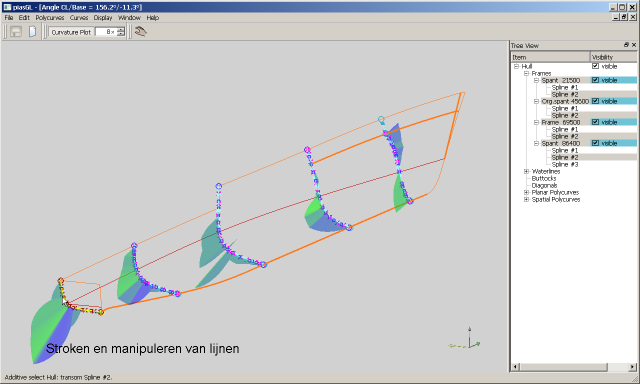Click the Curvature Plot button
The image size is (640, 384).
click(71, 32)
